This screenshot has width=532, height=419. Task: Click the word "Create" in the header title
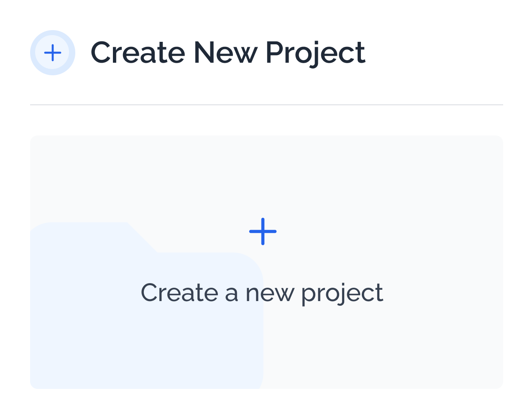tap(138, 53)
